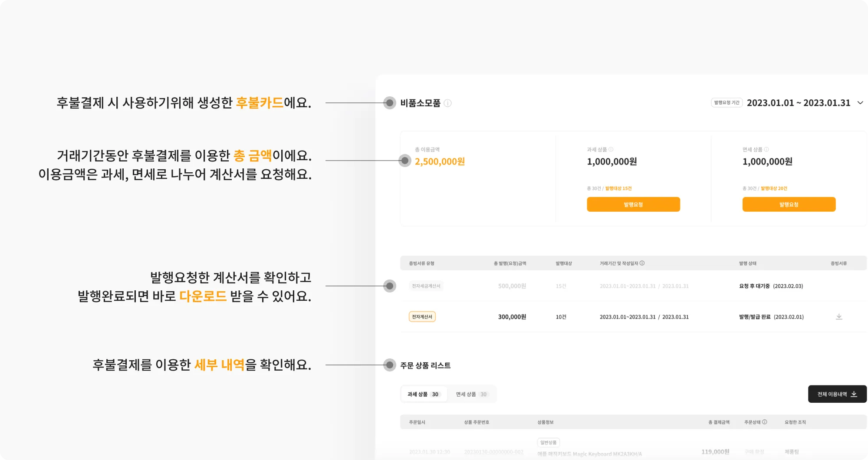Download the completed 전자계산서 document
This screenshot has width=868, height=460.
click(839, 317)
